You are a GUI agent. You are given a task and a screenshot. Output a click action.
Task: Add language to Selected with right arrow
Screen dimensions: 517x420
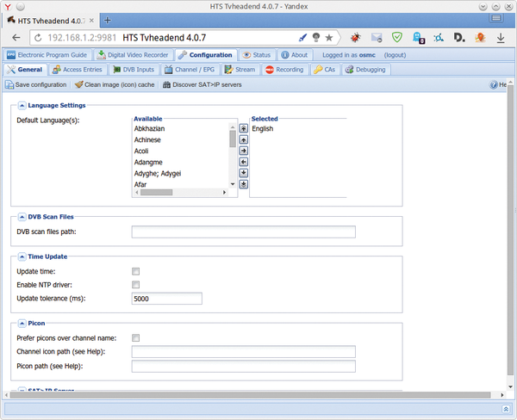[243, 151]
